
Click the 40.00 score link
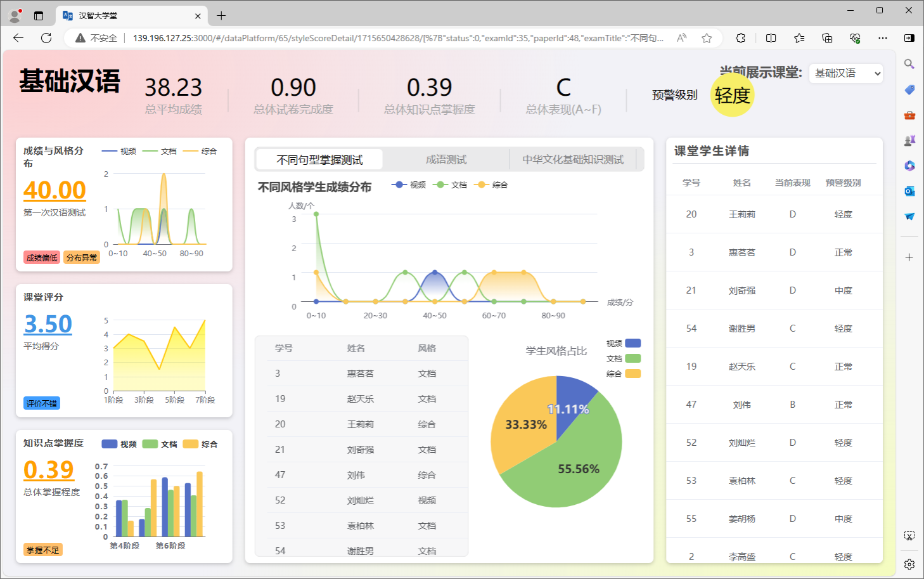[x=55, y=190]
